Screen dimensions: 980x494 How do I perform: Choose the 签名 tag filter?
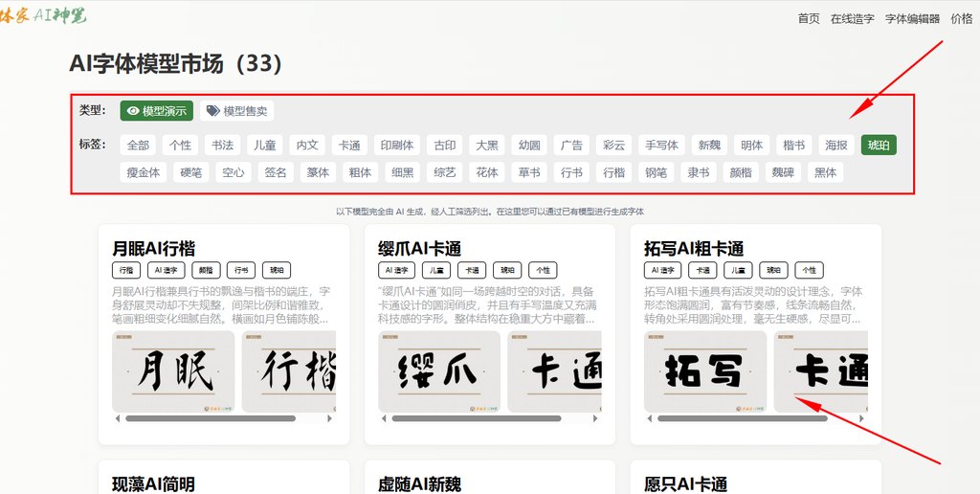[x=276, y=172]
